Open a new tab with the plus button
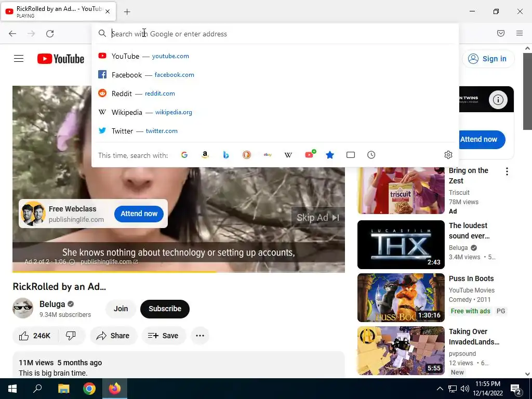The height and width of the screenshot is (399, 532). [127, 12]
